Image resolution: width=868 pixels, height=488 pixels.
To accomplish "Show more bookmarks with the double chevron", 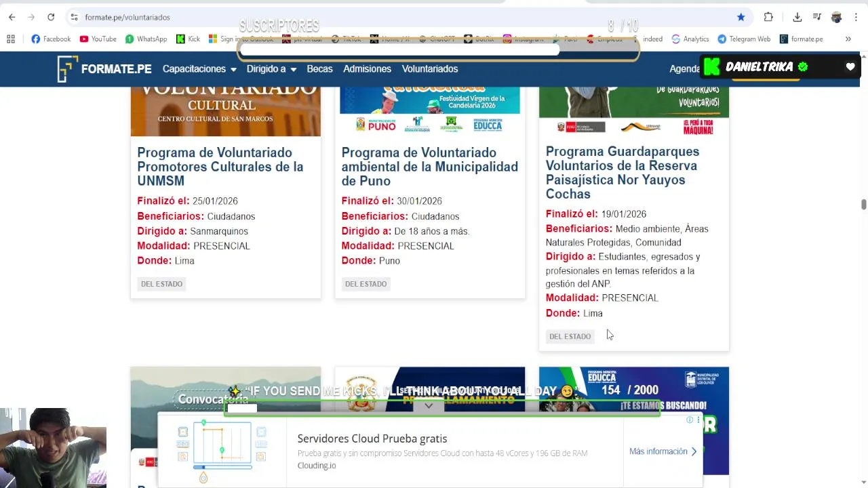I will pyautogui.click(x=848, y=39).
